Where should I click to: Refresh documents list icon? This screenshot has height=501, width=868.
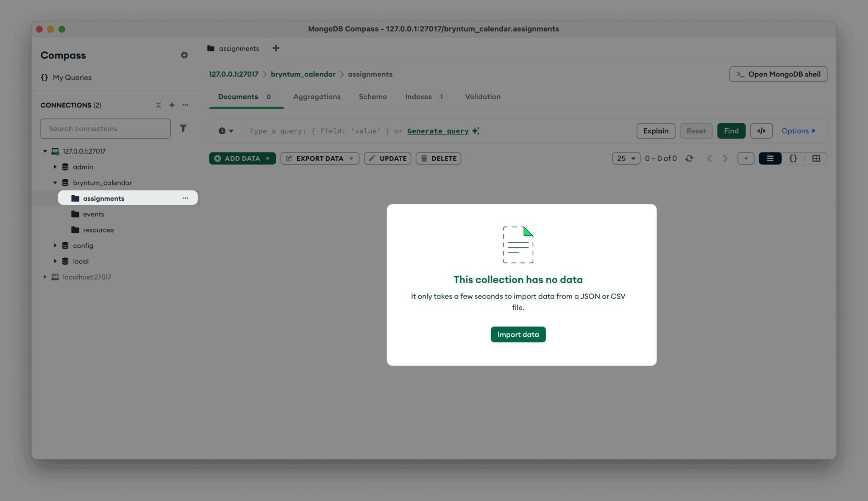[689, 158]
